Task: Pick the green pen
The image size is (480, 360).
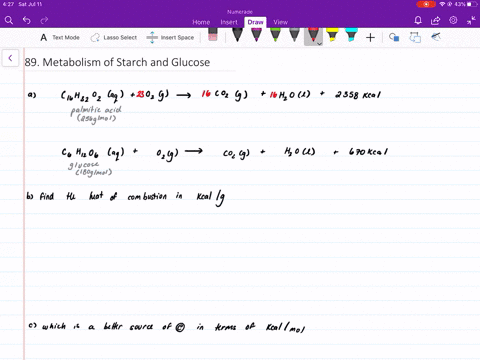Action: [x=275, y=35]
